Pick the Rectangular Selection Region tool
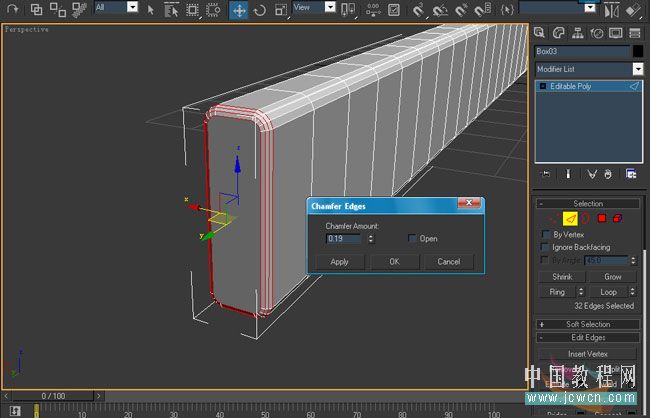 point(192,10)
